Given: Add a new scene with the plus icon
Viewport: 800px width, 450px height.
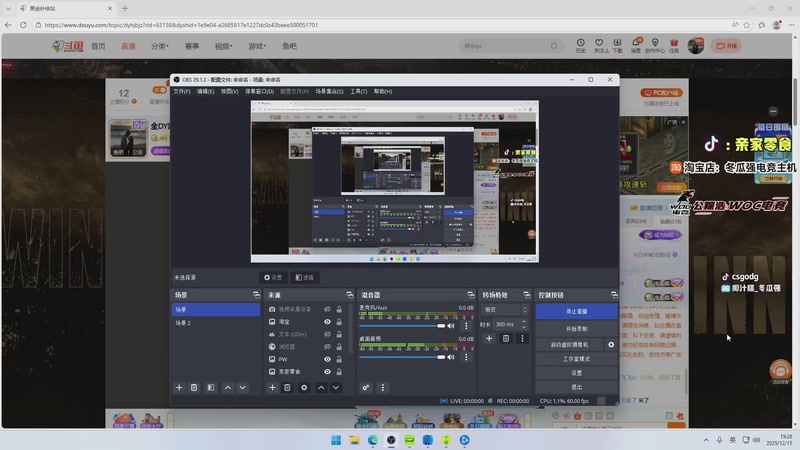Looking at the screenshot, I should [179, 387].
